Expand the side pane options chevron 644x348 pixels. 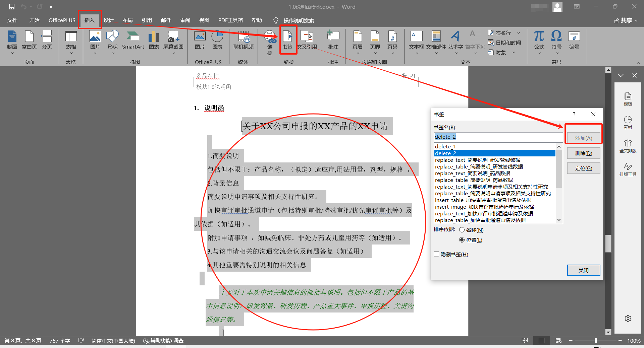pyautogui.click(x=621, y=75)
